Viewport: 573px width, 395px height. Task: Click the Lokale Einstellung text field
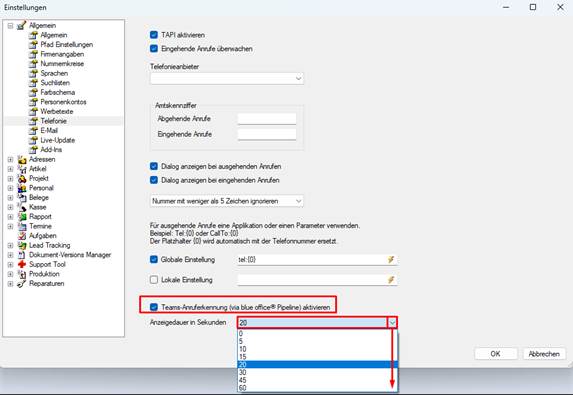317,280
